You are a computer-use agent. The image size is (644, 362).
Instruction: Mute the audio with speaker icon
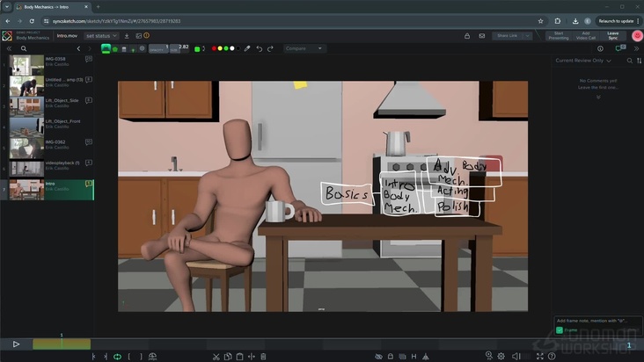pos(516,356)
